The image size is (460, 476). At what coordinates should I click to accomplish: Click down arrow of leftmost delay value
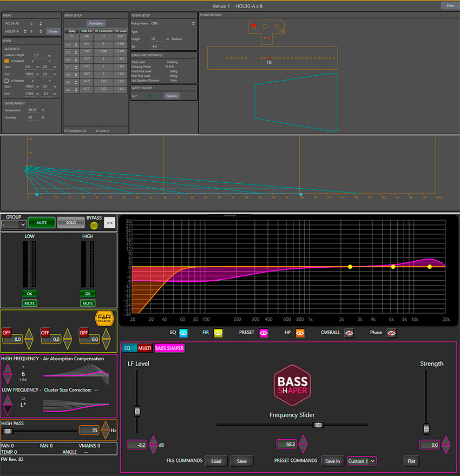pos(29,344)
